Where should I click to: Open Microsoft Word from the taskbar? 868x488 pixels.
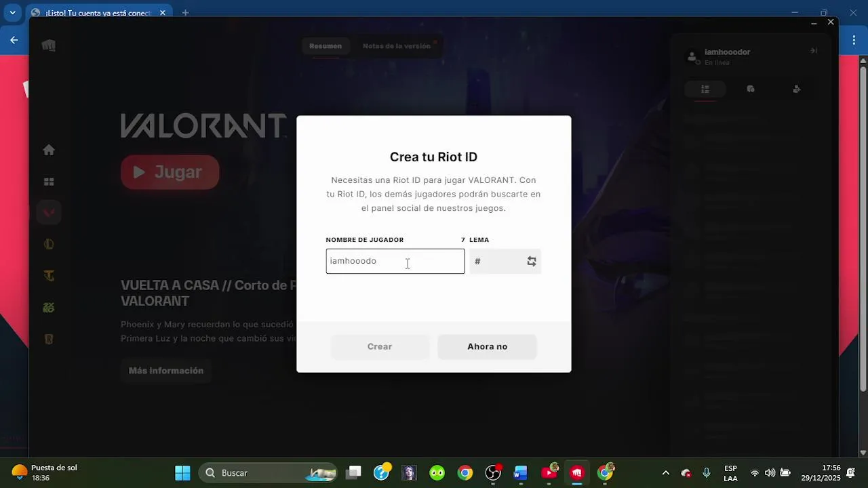tap(521, 472)
